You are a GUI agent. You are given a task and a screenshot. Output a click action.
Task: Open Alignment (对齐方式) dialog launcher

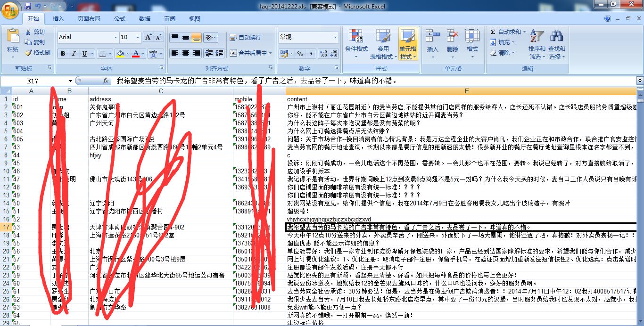tap(271, 68)
